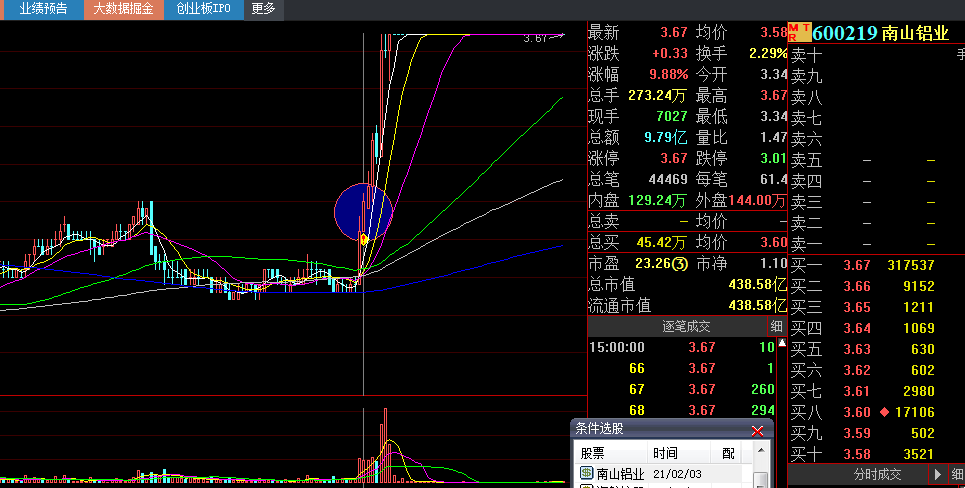The image size is (965, 488).
Task: Close the 条件选股 popup window
Action: pos(758,431)
